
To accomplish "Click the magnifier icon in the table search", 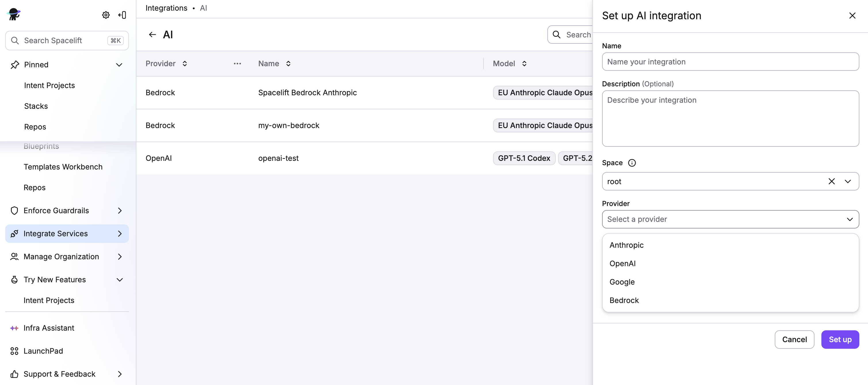I will pos(557,35).
